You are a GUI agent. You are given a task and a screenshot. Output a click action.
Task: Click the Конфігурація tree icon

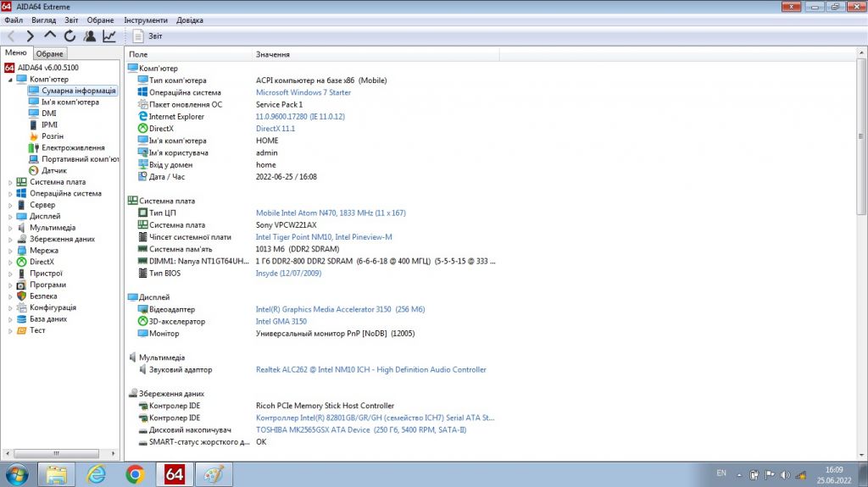21,307
